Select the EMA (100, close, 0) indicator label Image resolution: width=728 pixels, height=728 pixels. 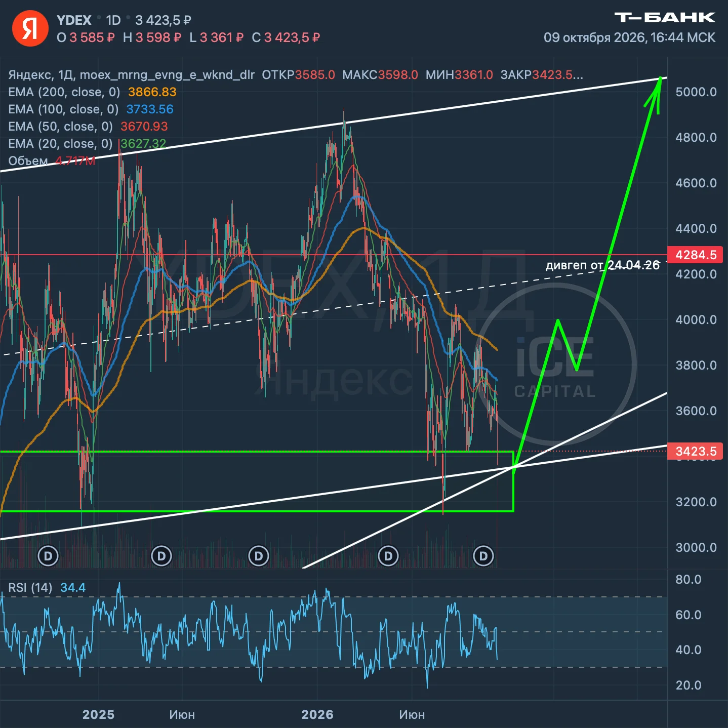(63, 109)
